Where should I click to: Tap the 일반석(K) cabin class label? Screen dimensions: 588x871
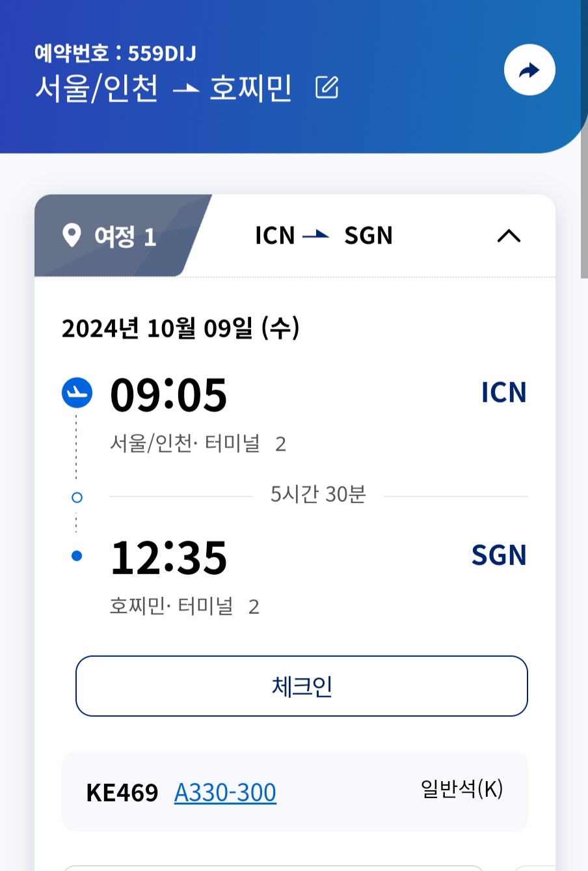point(462,789)
